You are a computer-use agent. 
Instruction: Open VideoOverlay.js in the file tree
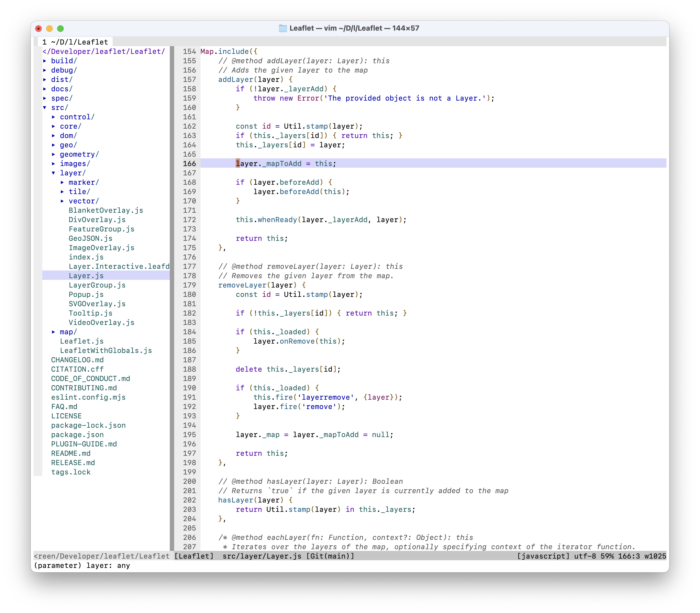(x=102, y=322)
